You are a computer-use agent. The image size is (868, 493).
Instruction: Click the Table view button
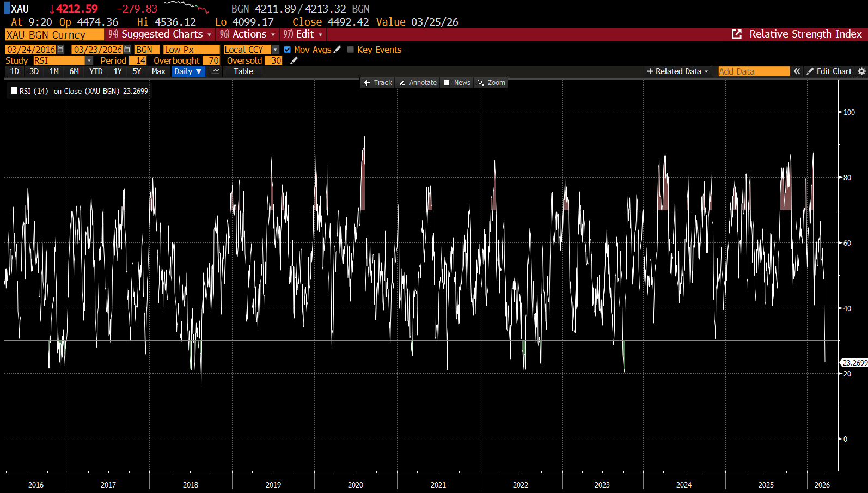pyautogui.click(x=243, y=71)
